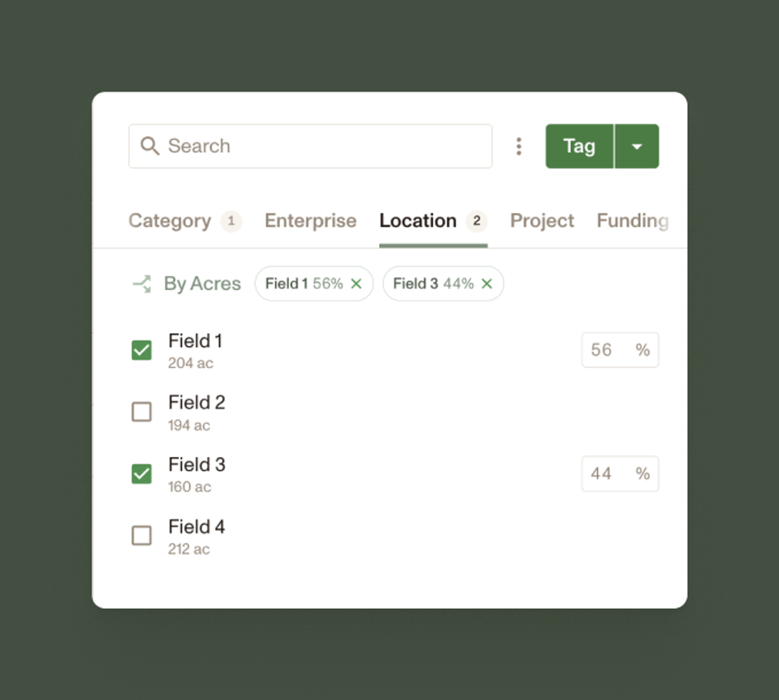Open the Funding tab
The image size is (779, 700).
tap(633, 221)
